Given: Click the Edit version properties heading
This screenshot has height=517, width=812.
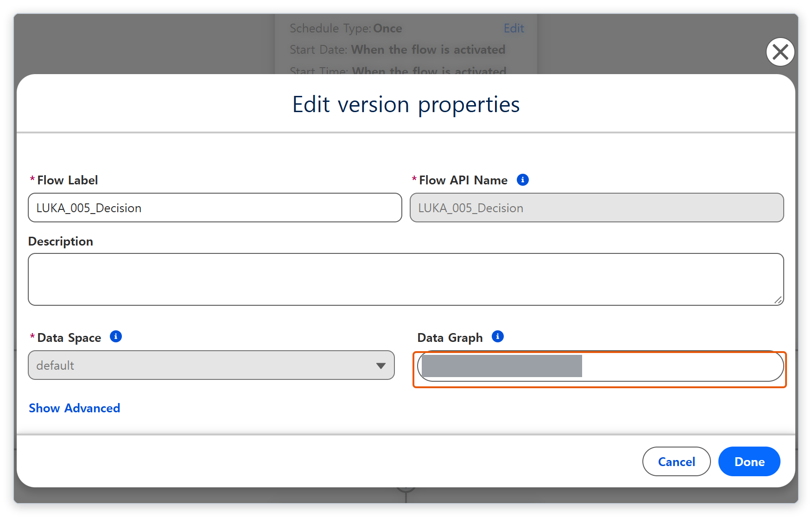Looking at the screenshot, I should coord(406,105).
